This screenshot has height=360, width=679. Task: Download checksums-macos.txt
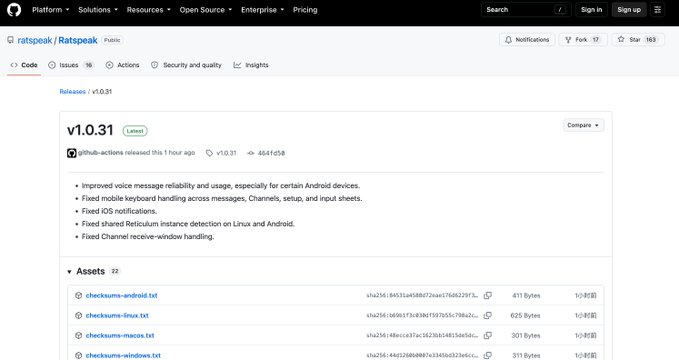click(120, 335)
